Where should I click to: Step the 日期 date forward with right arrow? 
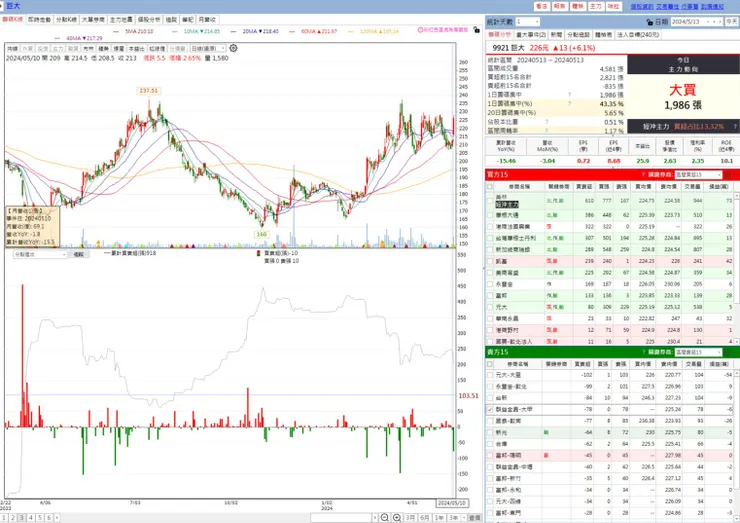(720, 22)
